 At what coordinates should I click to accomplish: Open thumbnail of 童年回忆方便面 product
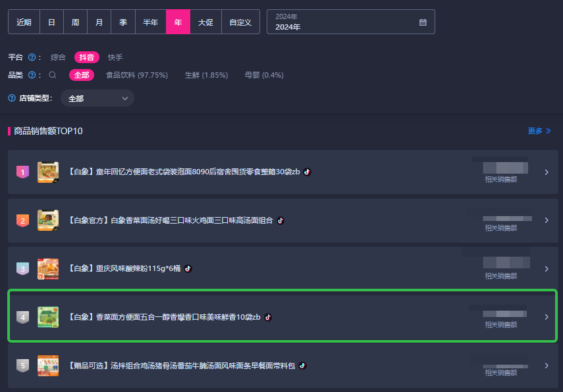click(48, 172)
